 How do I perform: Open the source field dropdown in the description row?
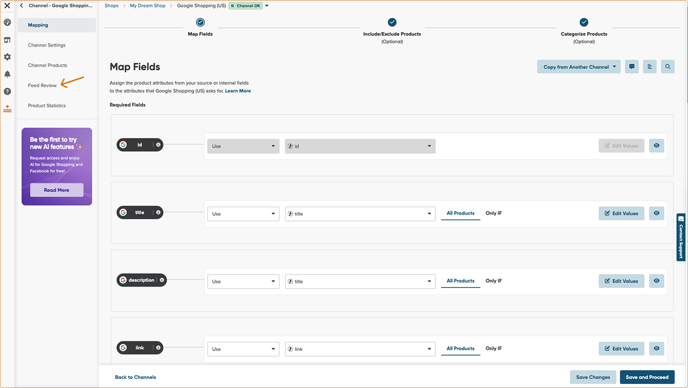360,281
